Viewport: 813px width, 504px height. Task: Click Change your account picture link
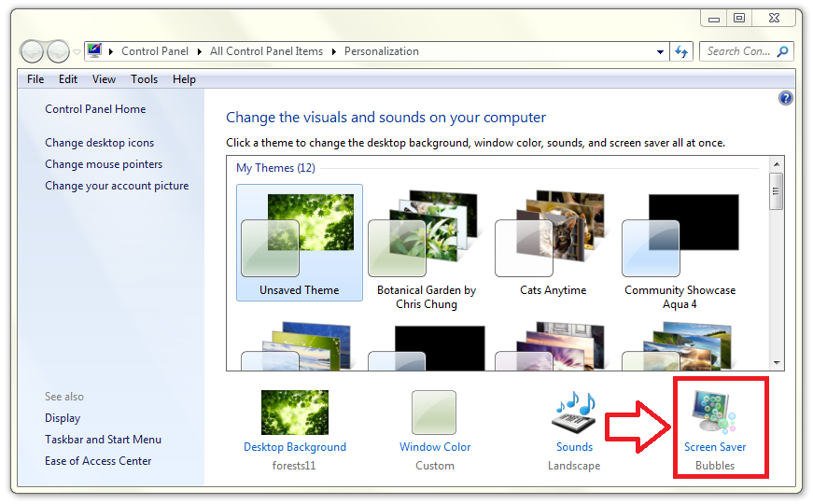tap(117, 186)
